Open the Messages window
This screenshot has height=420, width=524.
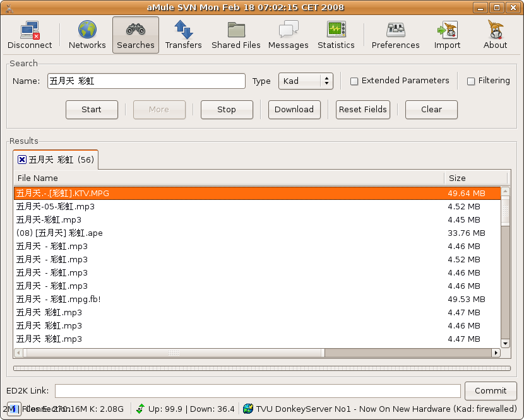pyautogui.click(x=289, y=35)
